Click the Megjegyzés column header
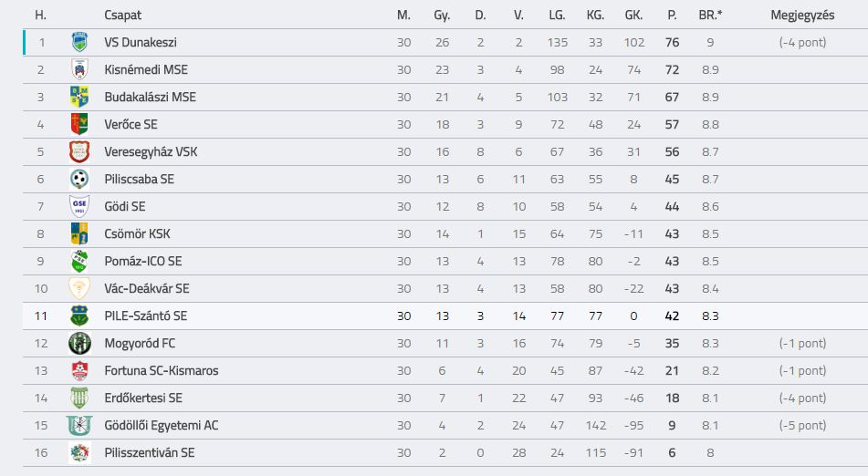This screenshot has height=476, width=868. tap(802, 15)
